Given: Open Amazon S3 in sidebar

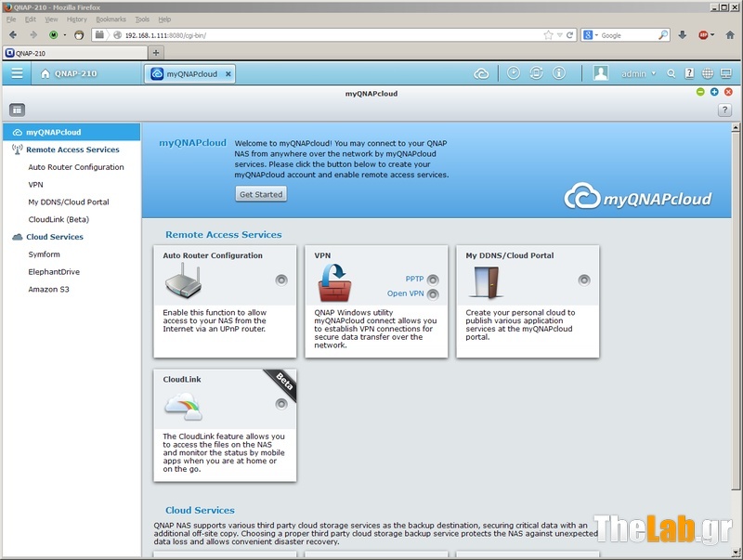Looking at the screenshot, I should coord(49,290).
